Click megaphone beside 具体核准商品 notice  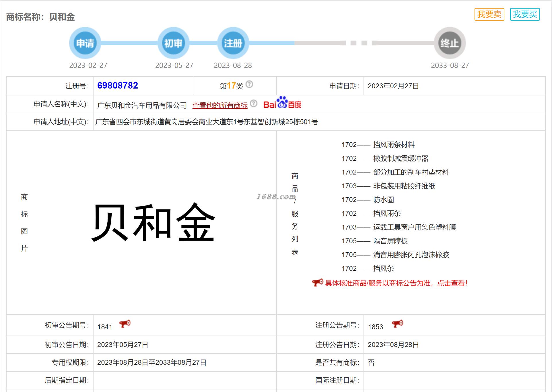click(318, 283)
